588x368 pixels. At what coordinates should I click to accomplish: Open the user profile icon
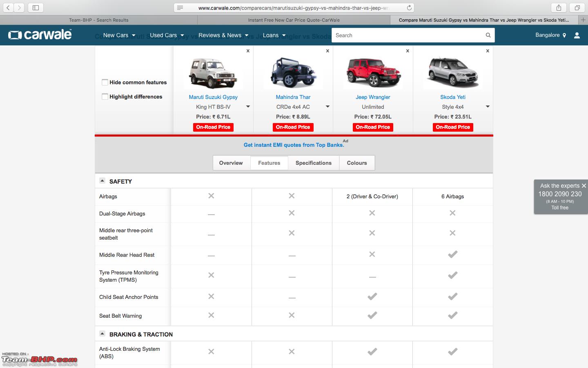[577, 36]
